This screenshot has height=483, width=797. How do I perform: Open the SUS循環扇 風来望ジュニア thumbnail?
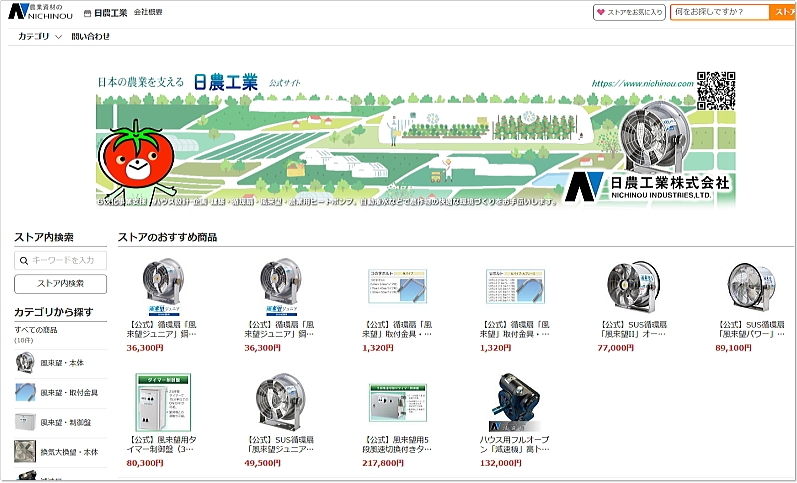click(281, 402)
